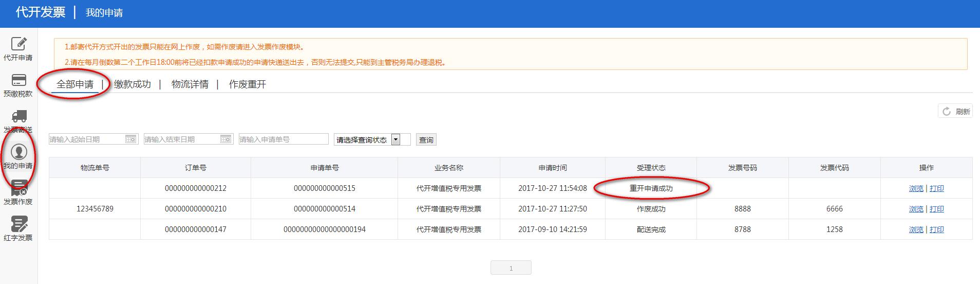Click logistics number 123456789 cell

[95, 209]
